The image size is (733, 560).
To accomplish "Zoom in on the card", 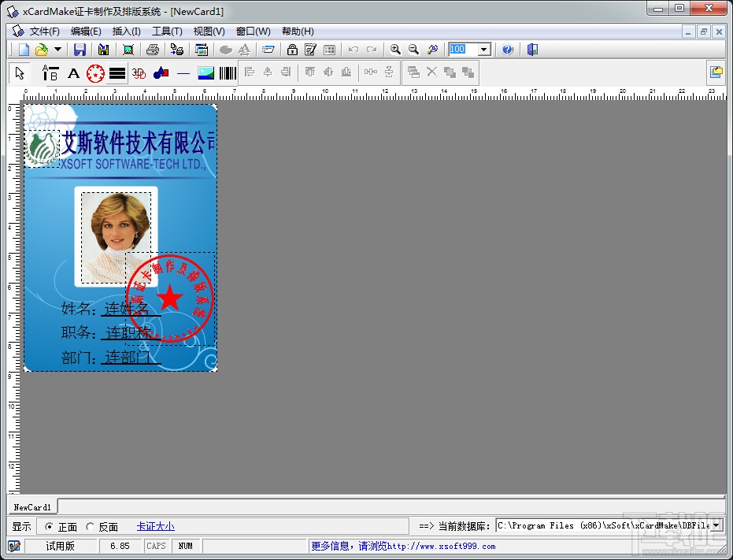I will [395, 50].
